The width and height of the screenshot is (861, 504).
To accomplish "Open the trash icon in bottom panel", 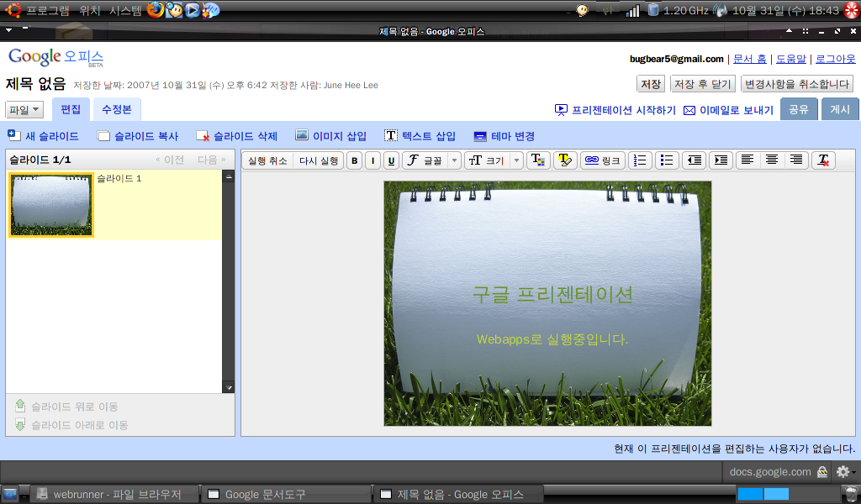I will pyautogui.click(x=851, y=494).
